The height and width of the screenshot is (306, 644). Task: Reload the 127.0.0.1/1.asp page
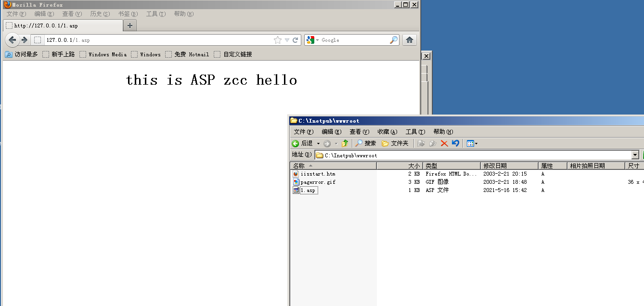click(x=296, y=40)
